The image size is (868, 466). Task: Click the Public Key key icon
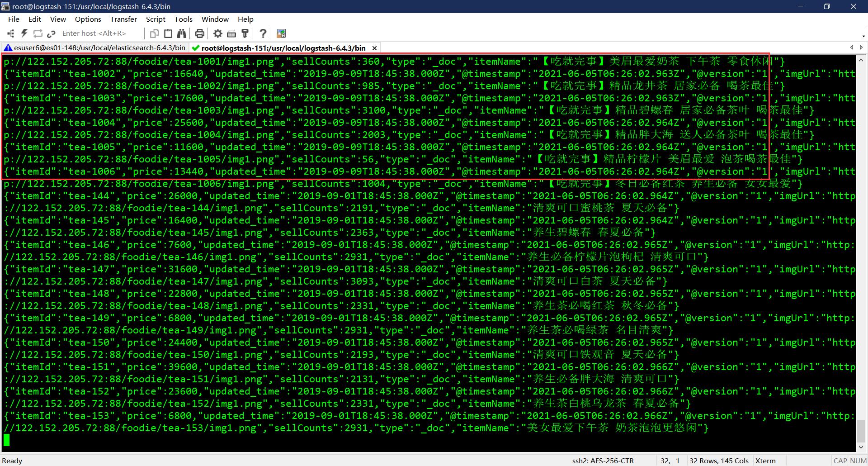point(245,33)
